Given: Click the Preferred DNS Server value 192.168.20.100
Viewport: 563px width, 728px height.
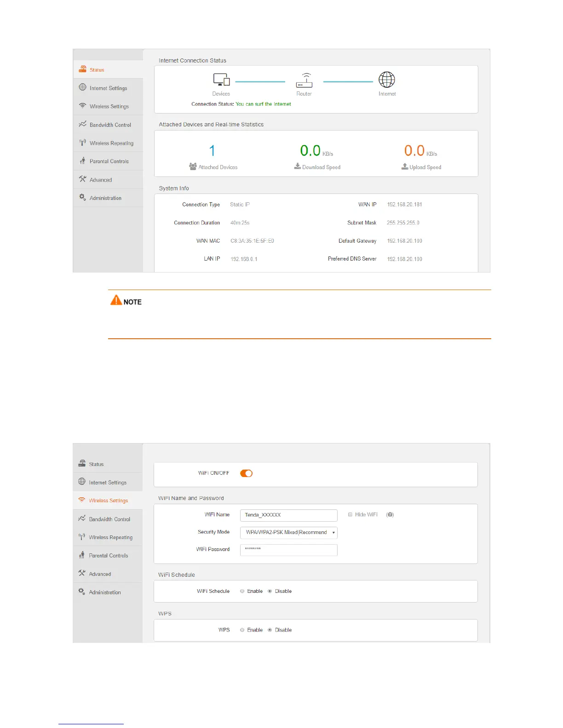Looking at the screenshot, I should coord(405,259).
